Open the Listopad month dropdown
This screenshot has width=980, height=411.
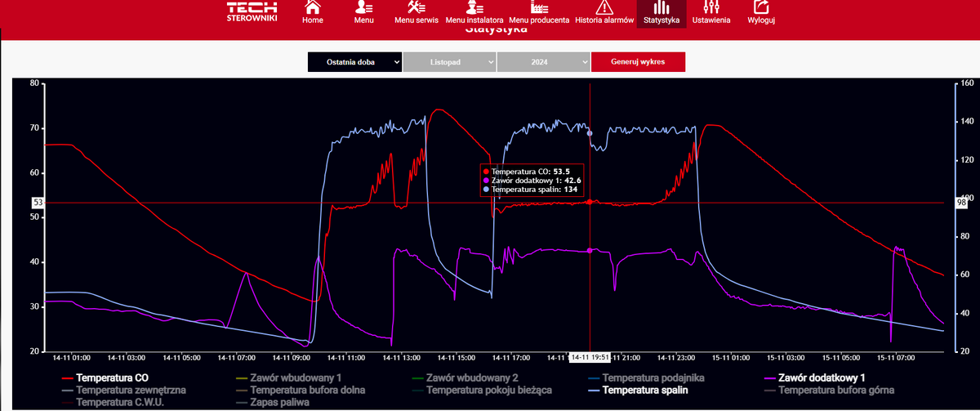(x=449, y=62)
